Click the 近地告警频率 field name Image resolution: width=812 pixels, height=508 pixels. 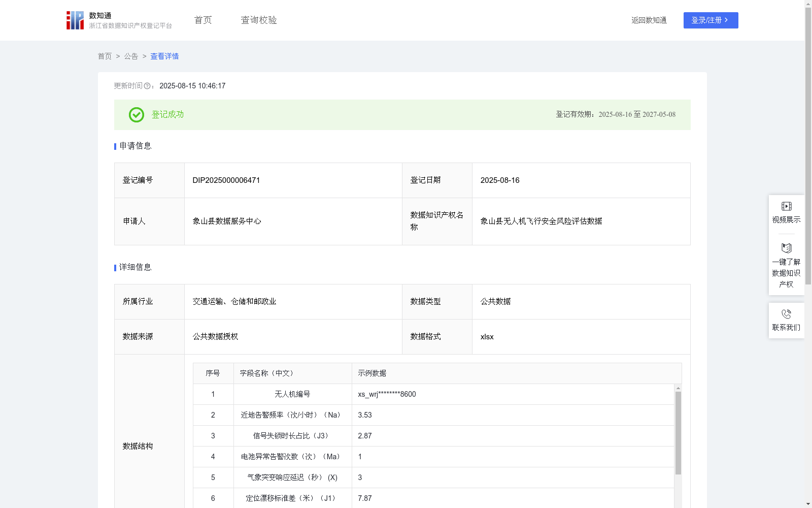click(292, 415)
